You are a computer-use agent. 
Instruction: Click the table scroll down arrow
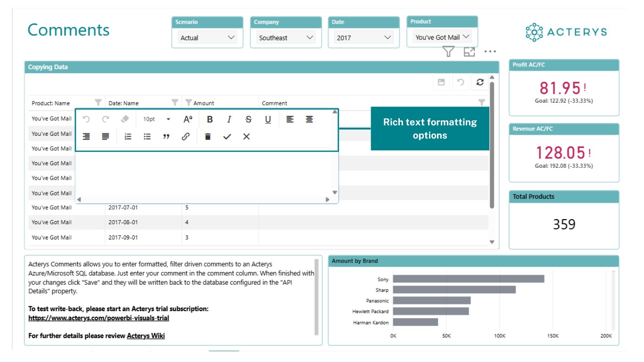coord(492,242)
